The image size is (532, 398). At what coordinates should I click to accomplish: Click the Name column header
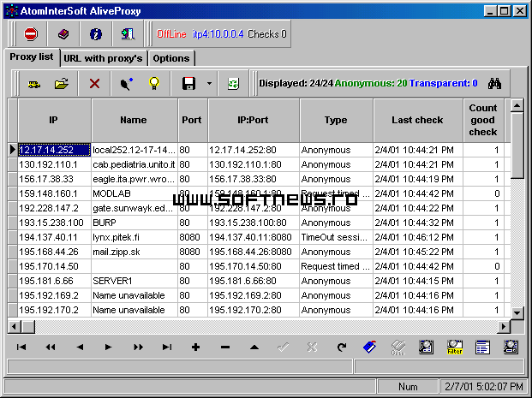click(134, 120)
